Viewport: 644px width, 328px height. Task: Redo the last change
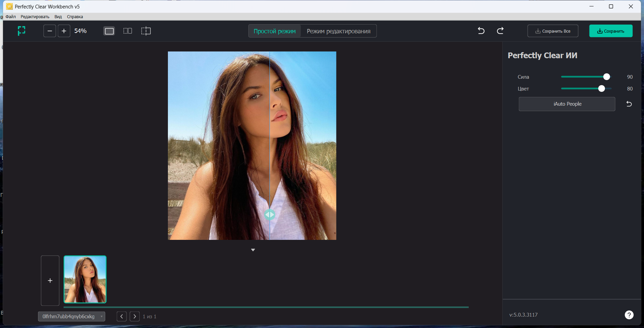(x=500, y=31)
